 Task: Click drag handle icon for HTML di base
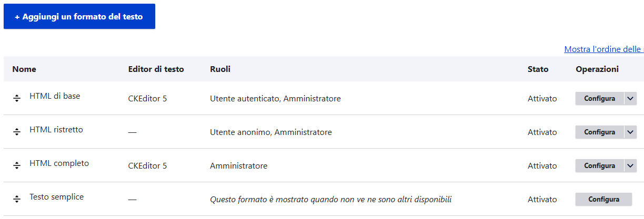click(x=17, y=98)
